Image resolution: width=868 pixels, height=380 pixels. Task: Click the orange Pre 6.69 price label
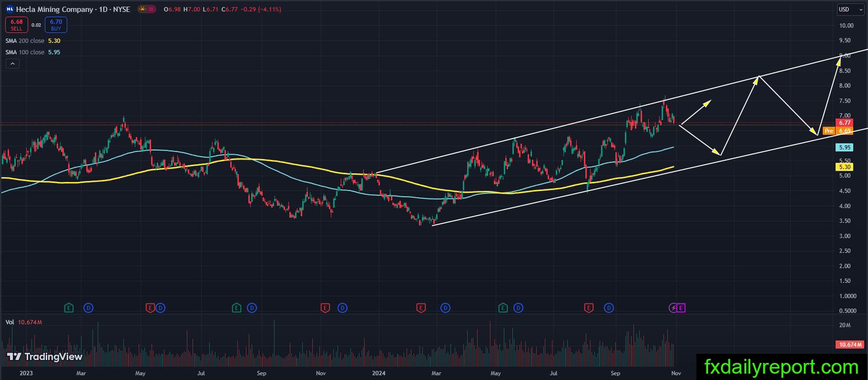point(838,131)
